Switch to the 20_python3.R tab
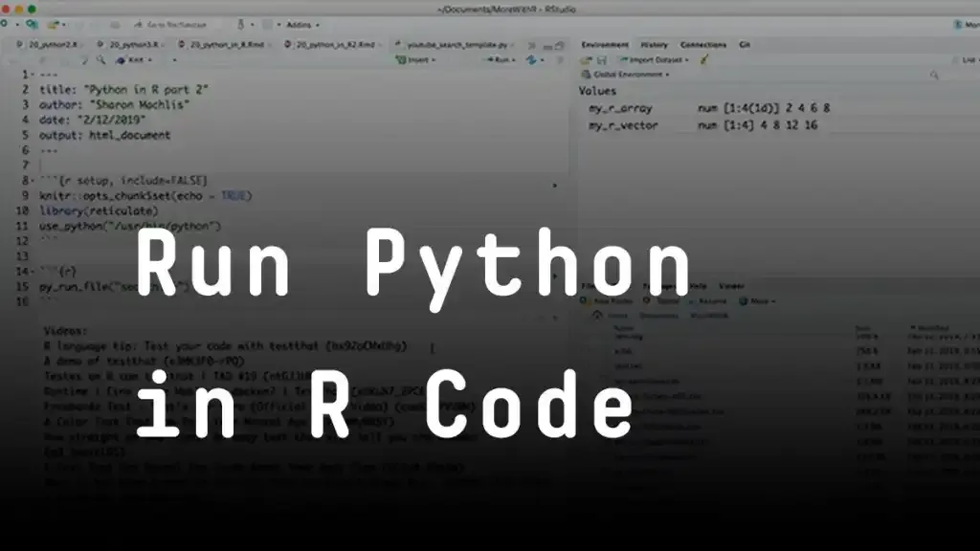The height and width of the screenshot is (551, 980). pos(129,45)
